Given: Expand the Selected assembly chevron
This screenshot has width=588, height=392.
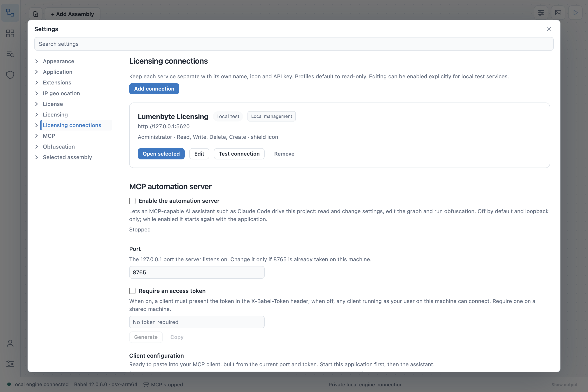Looking at the screenshot, I should [37, 157].
